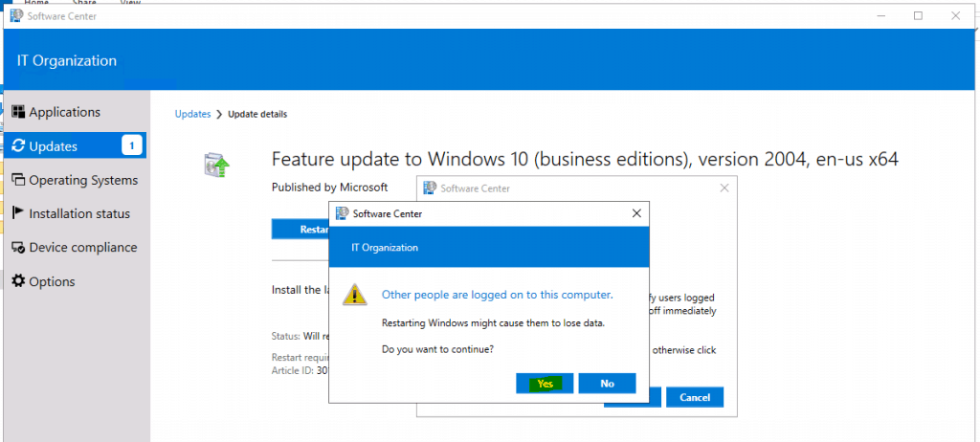
Task: Click the Updates count badge showing 1
Action: coord(132,145)
